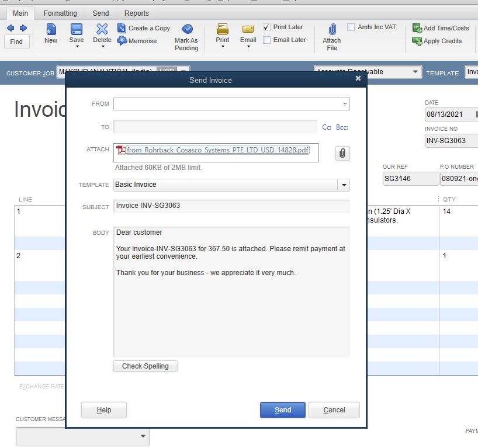Click the line number 2
The height and width of the screenshot is (448, 478).
(19, 256)
